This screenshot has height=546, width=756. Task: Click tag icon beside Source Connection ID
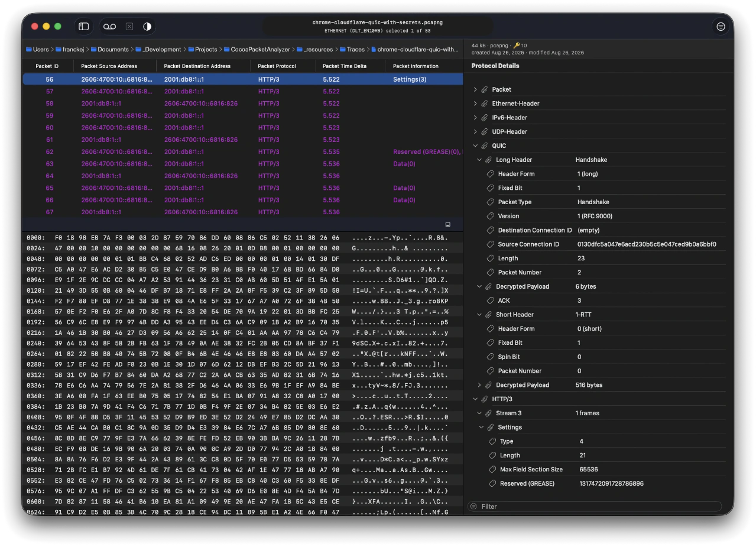pos(490,244)
